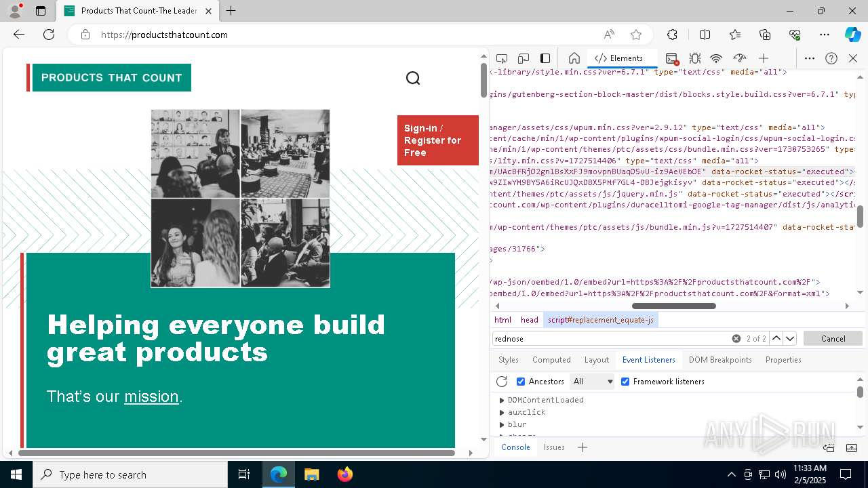Open File Explorer from taskbar

[x=312, y=474]
